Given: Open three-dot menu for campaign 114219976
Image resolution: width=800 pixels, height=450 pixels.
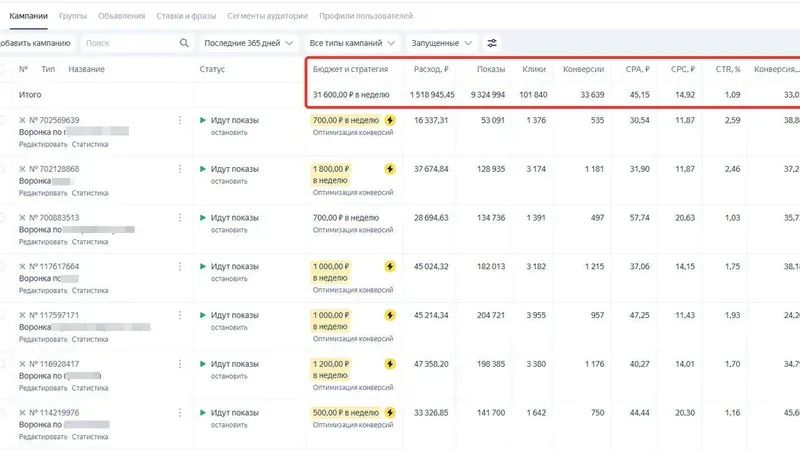Looking at the screenshot, I should 180,412.
